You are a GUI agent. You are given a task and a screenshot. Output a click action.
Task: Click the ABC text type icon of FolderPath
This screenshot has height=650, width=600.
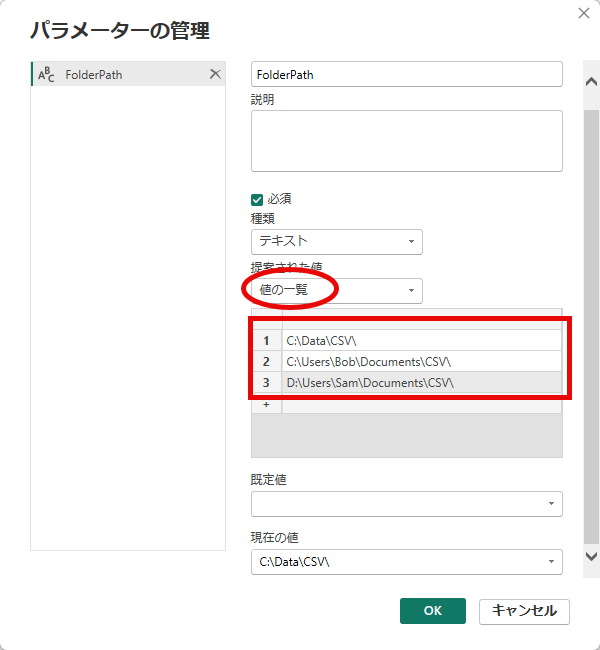point(46,75)
